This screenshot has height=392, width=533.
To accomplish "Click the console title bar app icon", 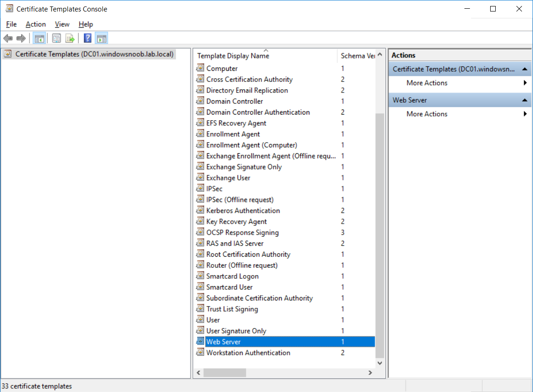I will (9, 8).
